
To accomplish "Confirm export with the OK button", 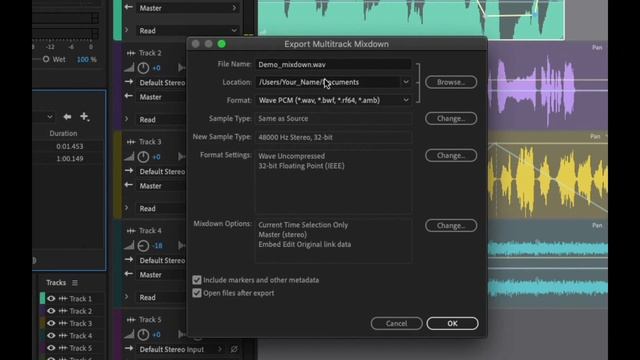I will click(452, 323).
